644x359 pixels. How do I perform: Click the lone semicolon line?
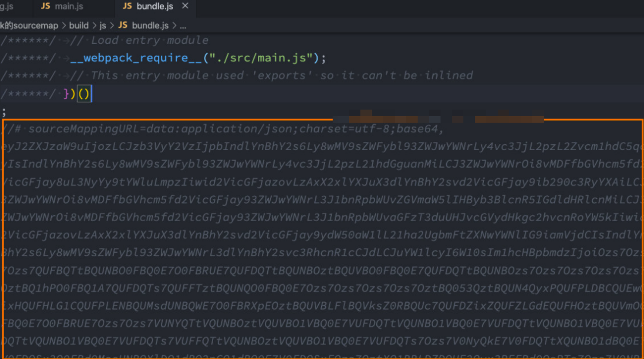[x=4, y=112]
